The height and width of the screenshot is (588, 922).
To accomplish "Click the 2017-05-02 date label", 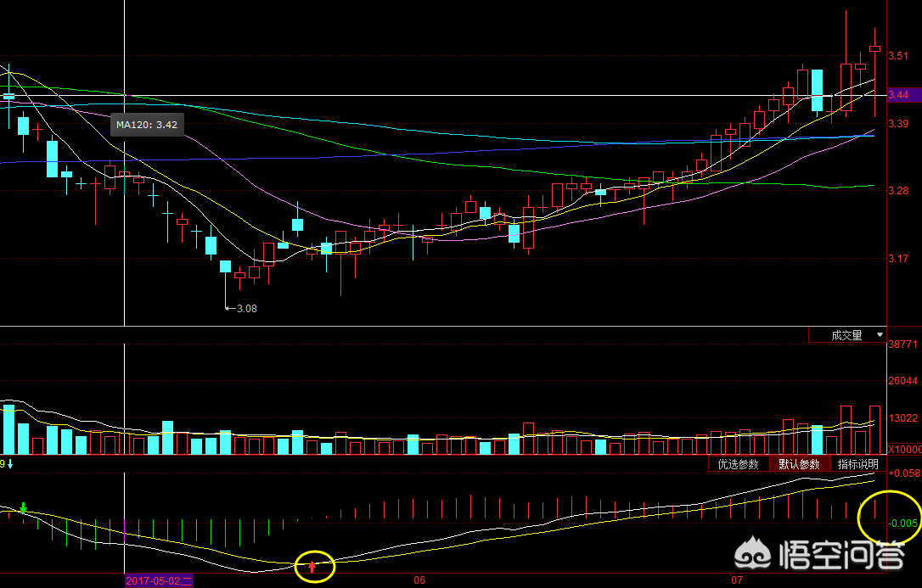I will pyautogui.click(x=160, y=581).
